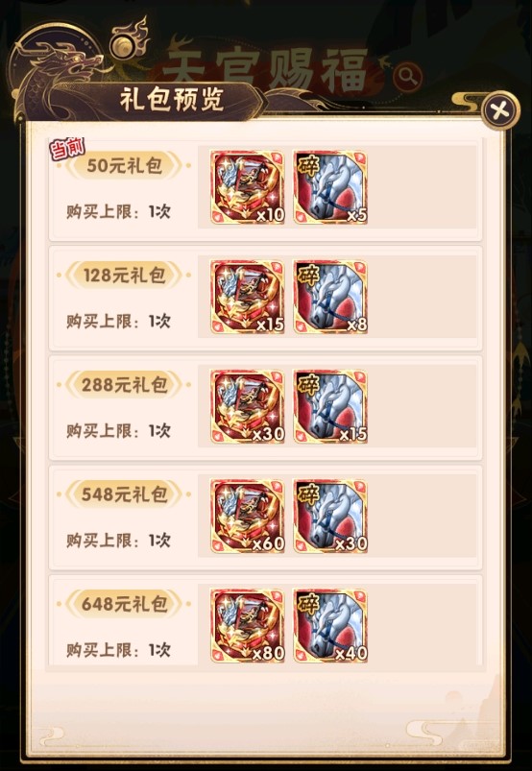Inspect the horse shard icon with x30
This screenshot has height=771, width=532.
click(330, 517)
